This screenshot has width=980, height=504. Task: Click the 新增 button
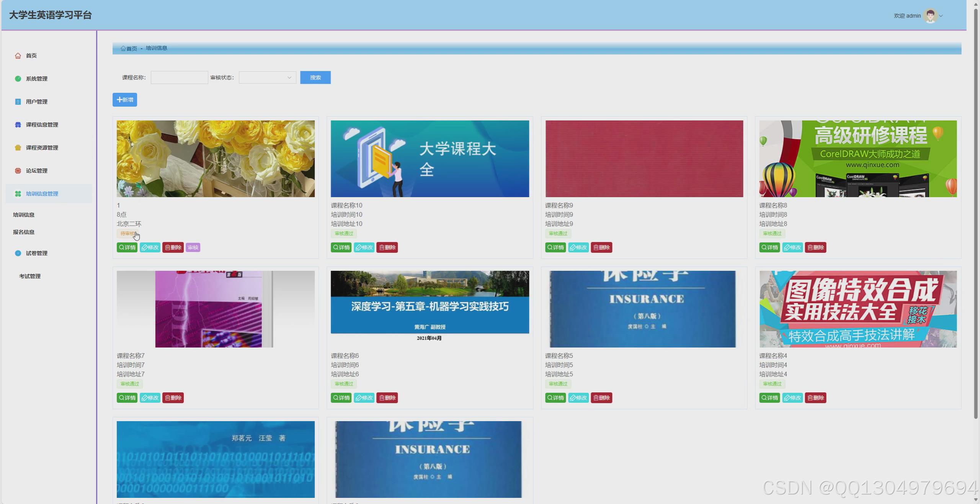click(124, 100)
